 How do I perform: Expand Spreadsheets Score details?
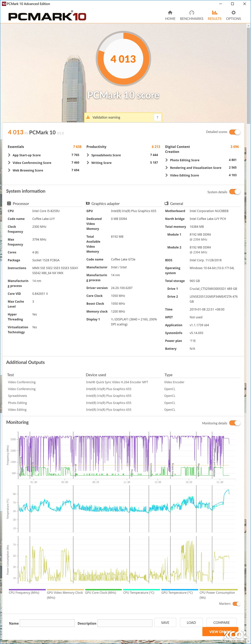tap(88, 155)
